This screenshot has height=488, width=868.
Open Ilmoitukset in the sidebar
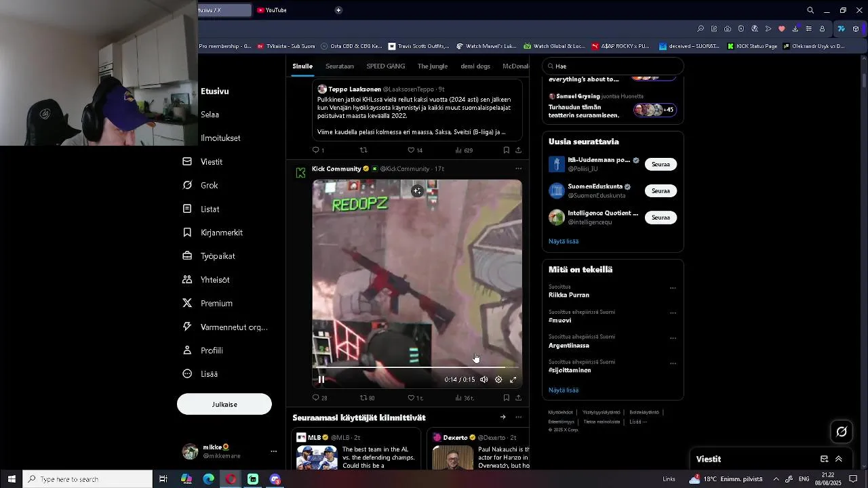(x=220, y=138)
